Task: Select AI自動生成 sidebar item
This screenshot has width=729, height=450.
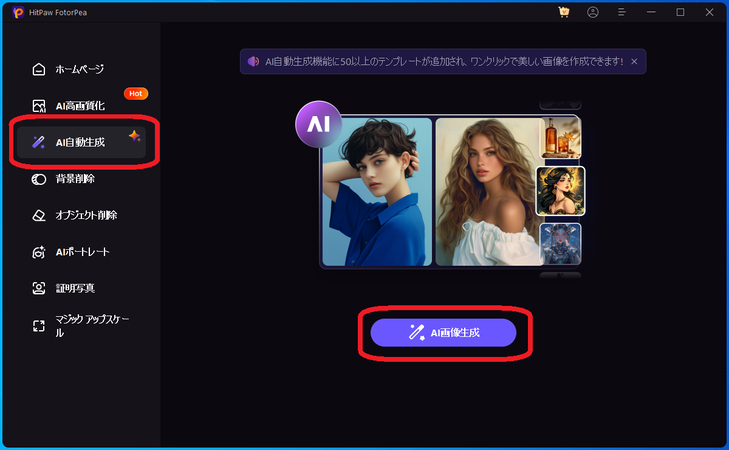Action: [x=81, y=142]
